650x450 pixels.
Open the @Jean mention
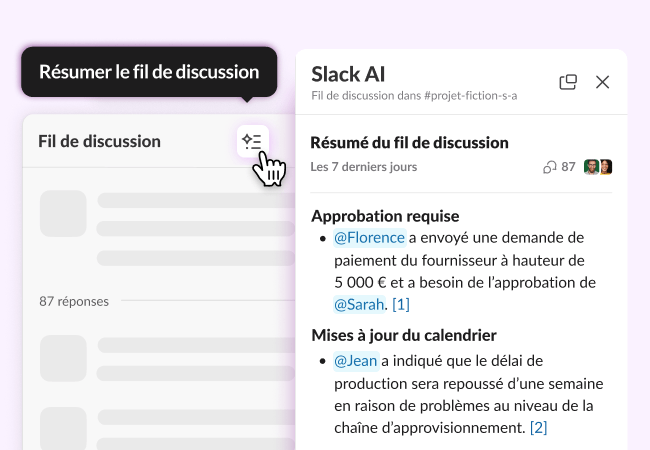[x=355, y=359]
